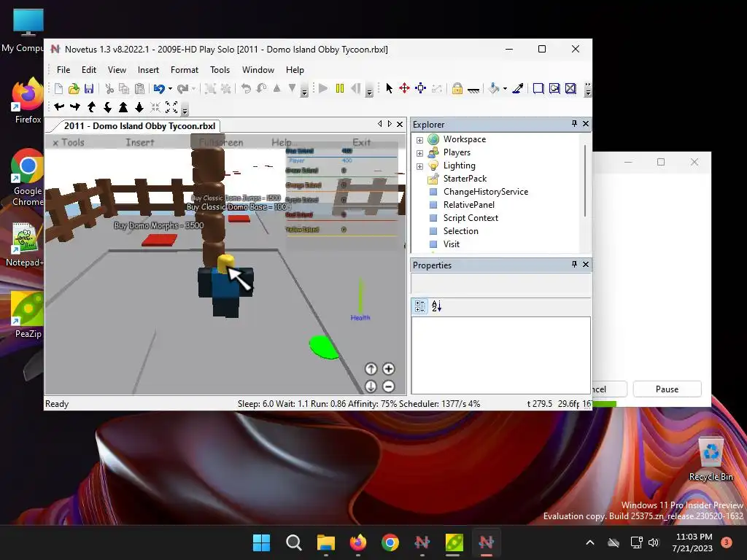This screenshot has height=560, width=747.
Task: Cut selection with the scissors icon
Action: pos(109,88)
